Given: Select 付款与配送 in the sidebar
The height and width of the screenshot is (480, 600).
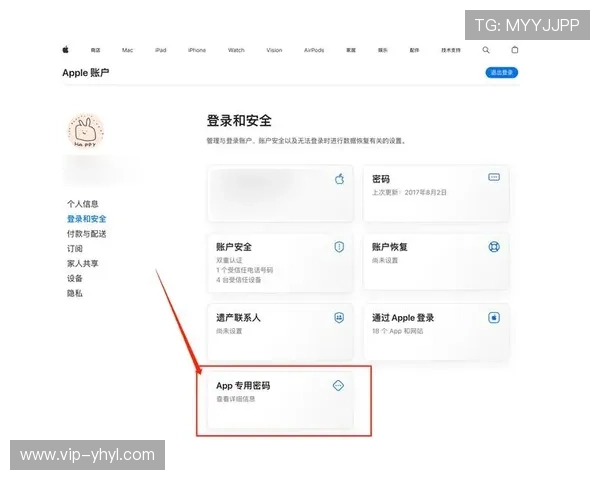Looking at the screenshot, I should coord(86,233).
